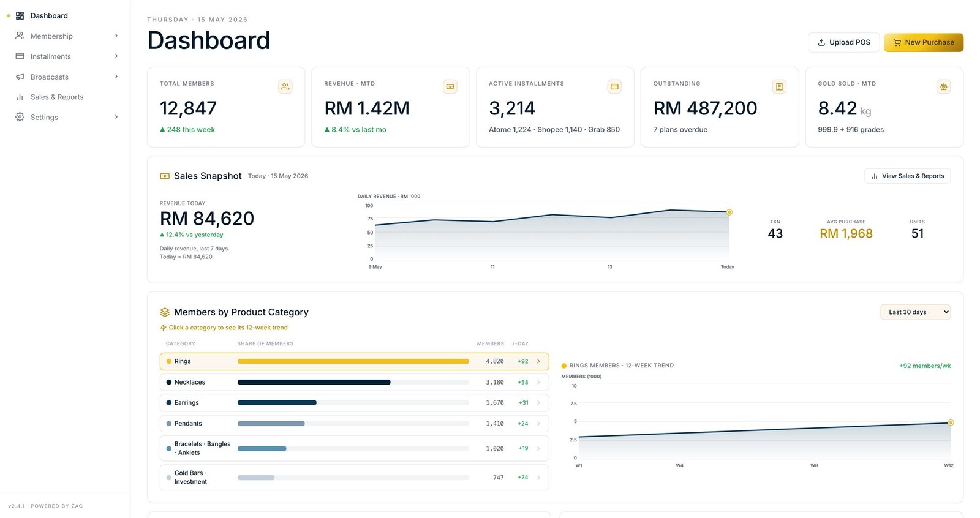Click the Gold Bars share progress bar
The height and width of the screenshot is (518, 980).
click(353, 478)
